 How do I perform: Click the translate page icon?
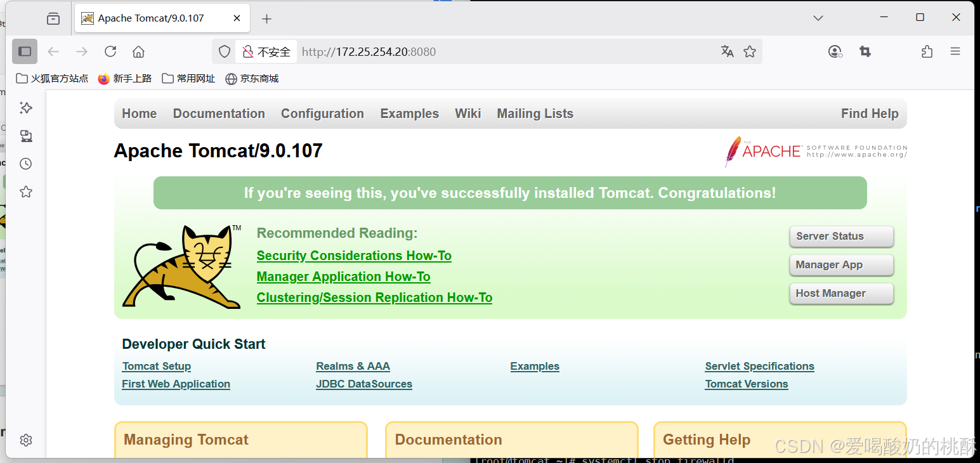coord(727,51)
